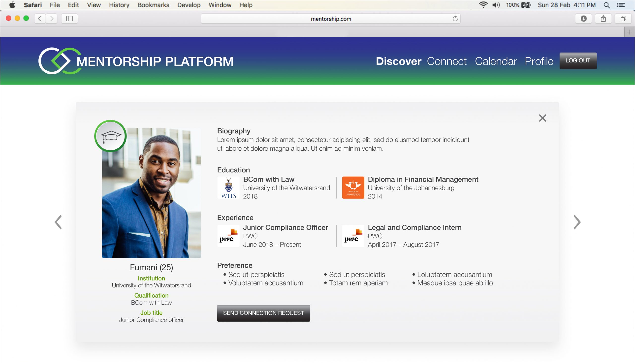Image resolution: width=635 pixels, height=364 pixels.
Task: Click the green 'Qualification' label
Action: click(151, 295)
